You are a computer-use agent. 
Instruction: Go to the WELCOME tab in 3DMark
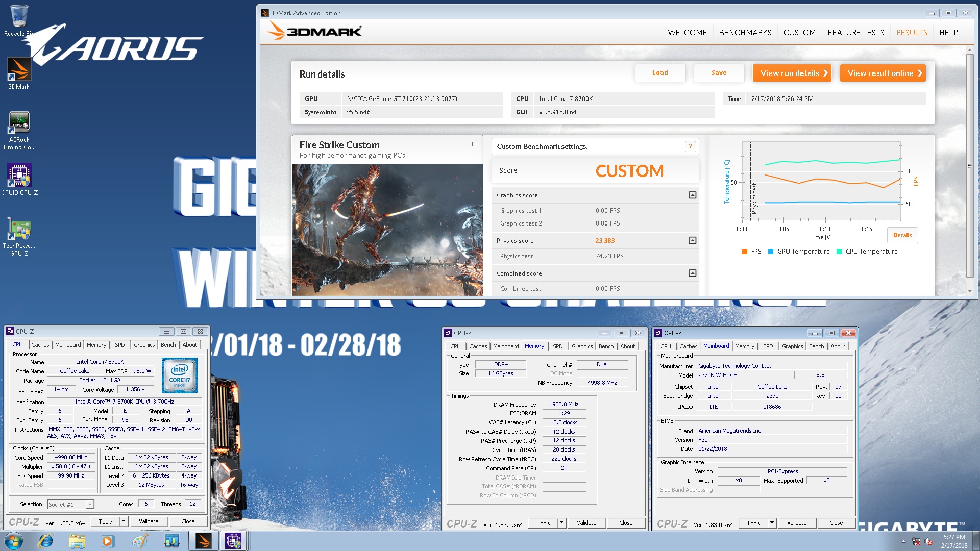[687, 32]
